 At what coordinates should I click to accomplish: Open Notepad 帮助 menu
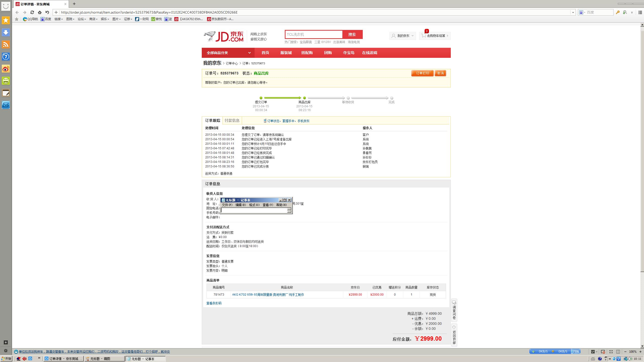(281, 205)
